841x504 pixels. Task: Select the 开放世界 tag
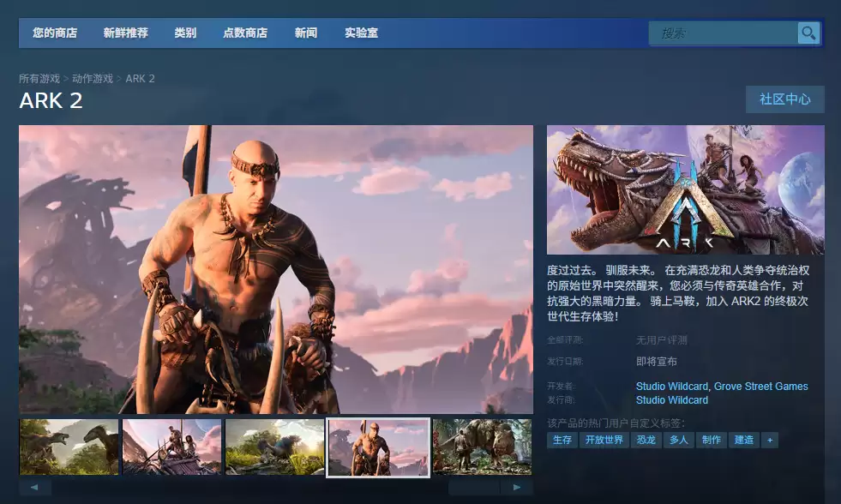click(x=604, y=440)
